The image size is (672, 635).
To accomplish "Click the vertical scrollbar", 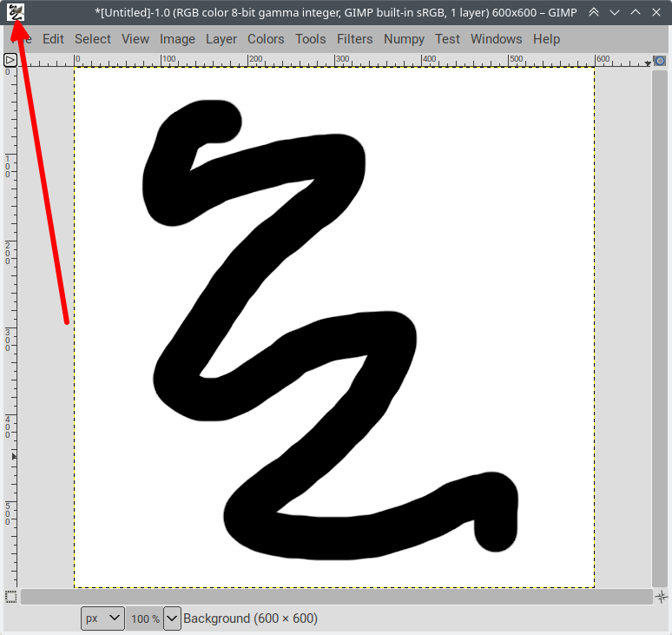I will (x=660, y=328).
